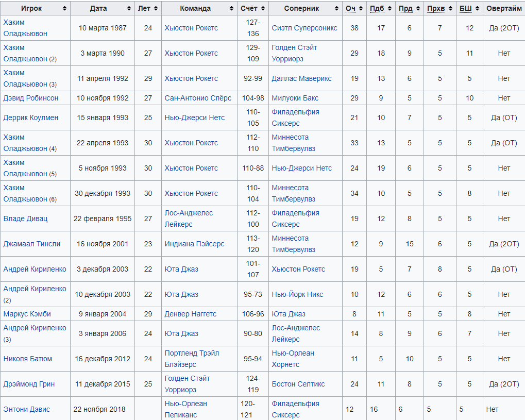This screenshot has width=525, height=420.
Task: Open Андрей Кириленко link dated 3 декабря 2003
Action: click(35, 269)
